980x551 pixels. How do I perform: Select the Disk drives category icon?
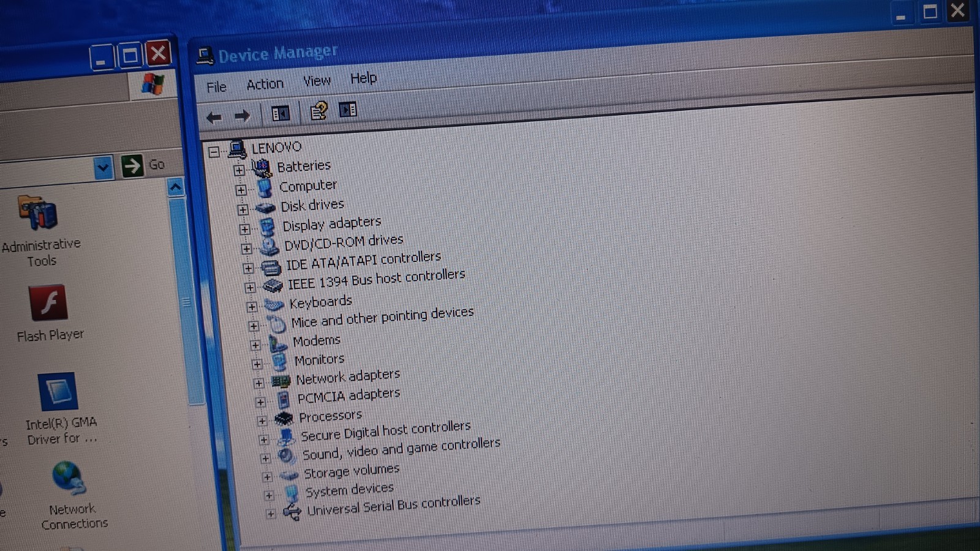pos(266,208)
